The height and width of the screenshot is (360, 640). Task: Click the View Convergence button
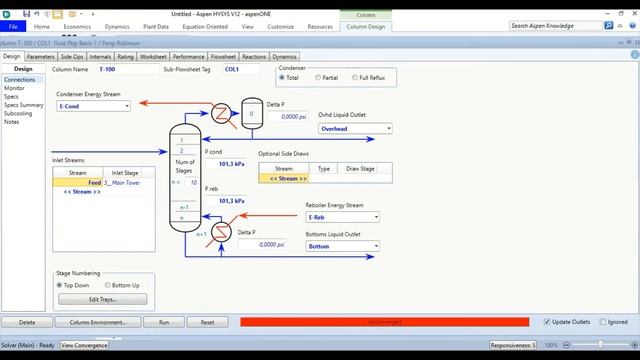84,345
